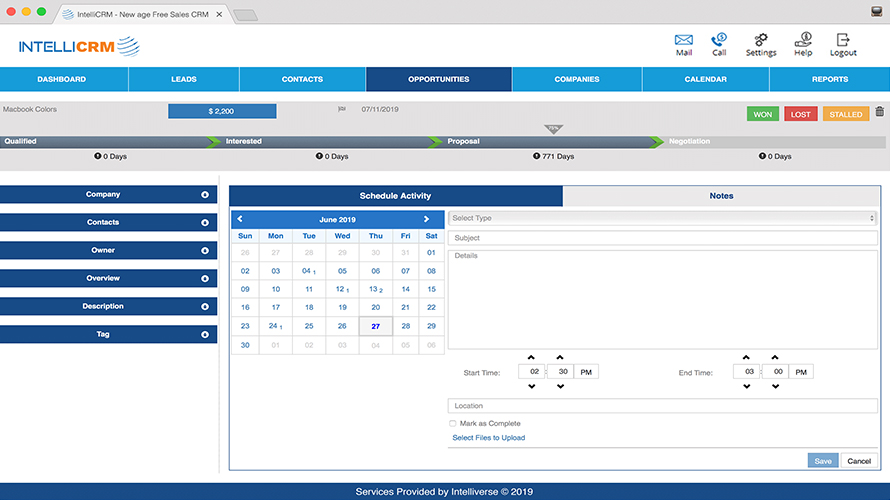Expand the Overview panel
Screen dimensions: 890x500
click(x=108, y=278)
